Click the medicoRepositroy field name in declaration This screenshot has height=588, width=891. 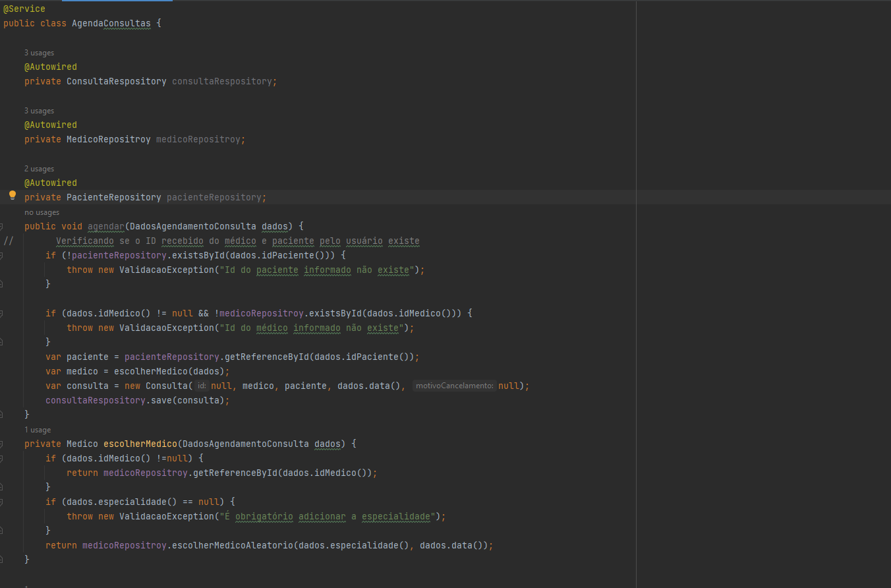(198, 139)
